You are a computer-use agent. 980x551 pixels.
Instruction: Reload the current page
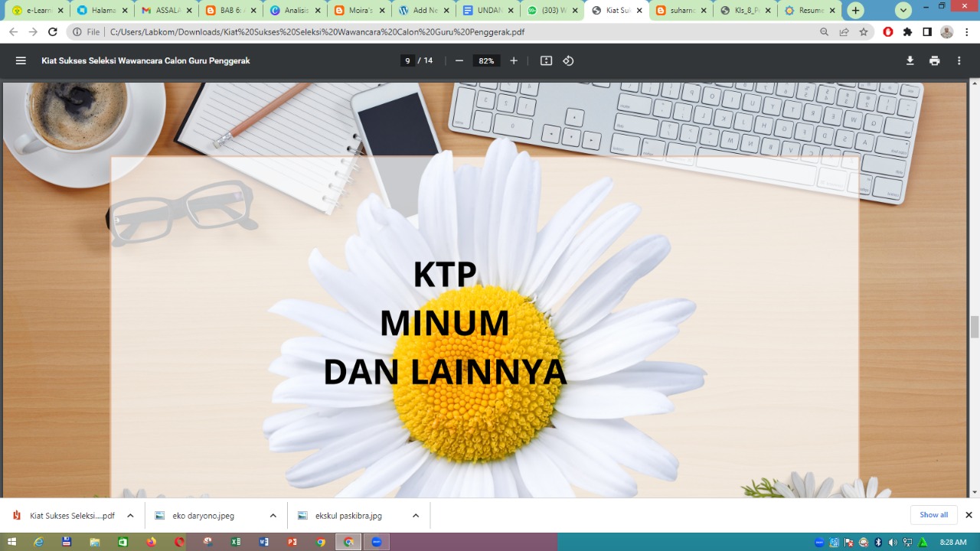(x=53, y=32)
